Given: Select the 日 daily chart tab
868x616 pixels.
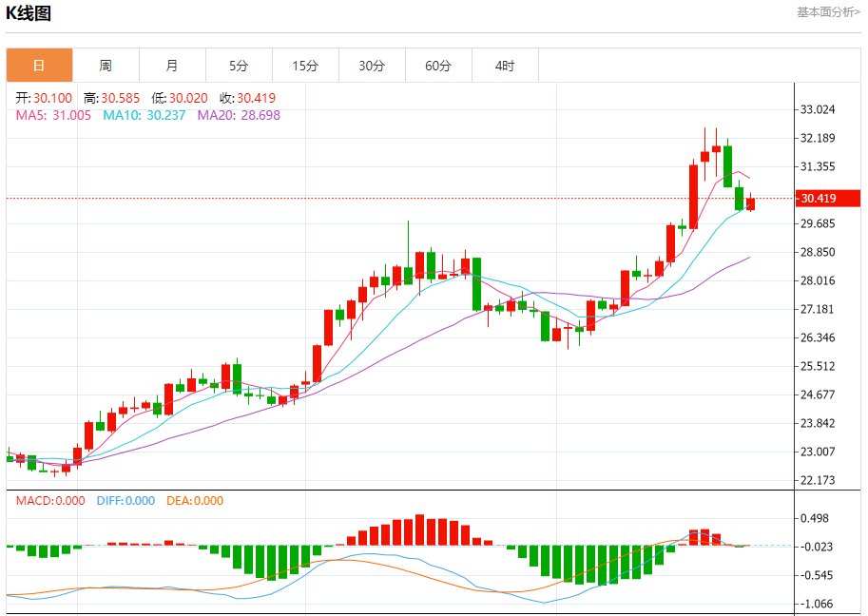Looking at the screenshot, I should tap(39, 66).
